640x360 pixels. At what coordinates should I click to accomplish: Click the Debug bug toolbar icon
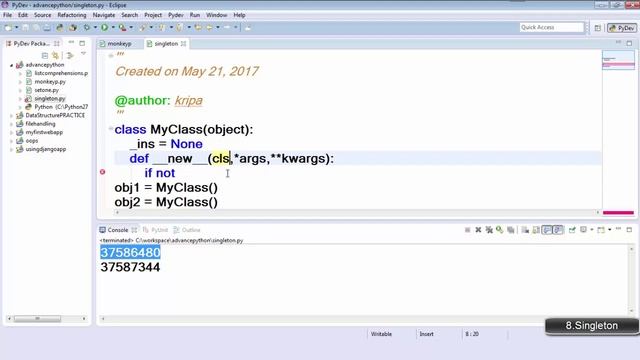(87, 27)
